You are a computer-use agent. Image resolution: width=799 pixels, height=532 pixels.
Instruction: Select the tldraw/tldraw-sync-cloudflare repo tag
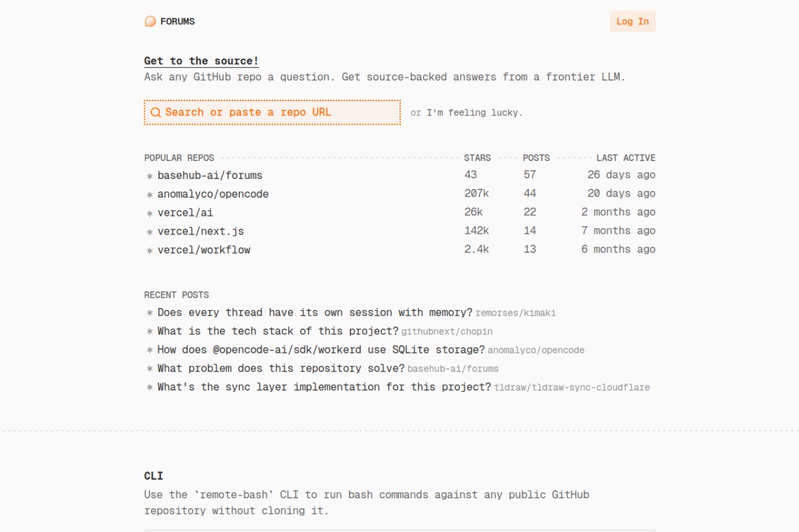coord(572,388)
